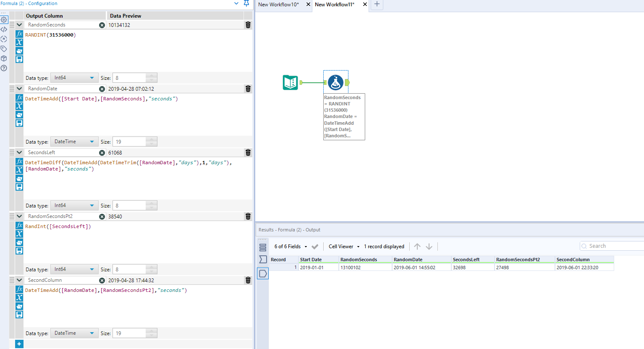This screenshot has width=644, height=349.
Task: Add a new formula expression
Action: [x=19, y=344]
